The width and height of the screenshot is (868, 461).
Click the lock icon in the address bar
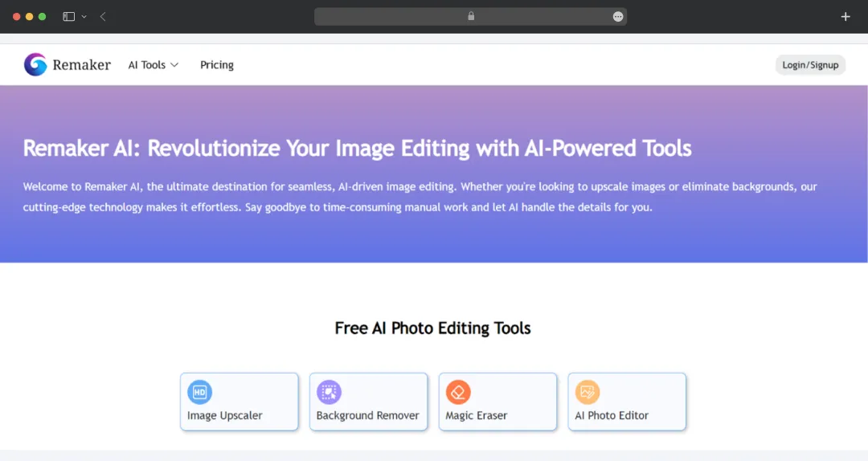471,16
